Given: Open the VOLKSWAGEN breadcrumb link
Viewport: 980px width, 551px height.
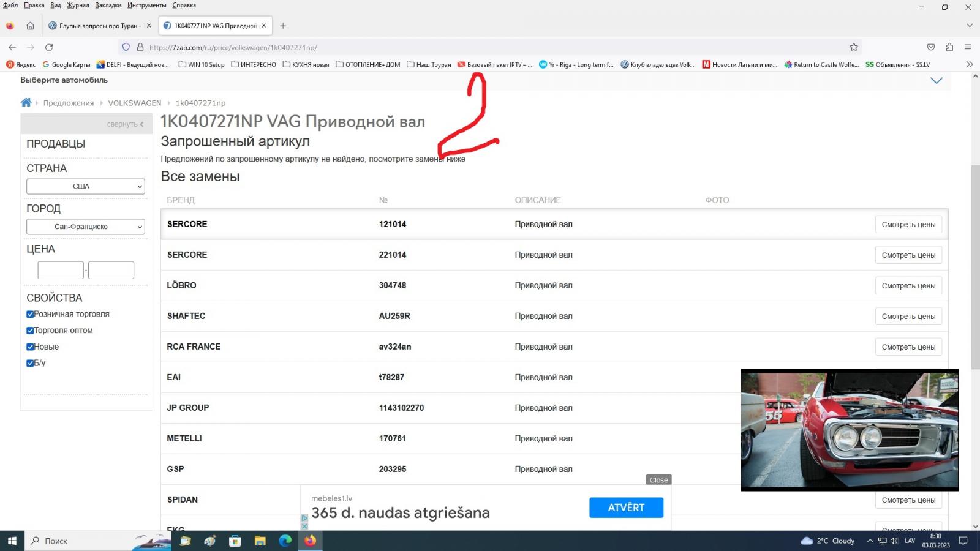Looking at the screenshot, I should (x=135, y=103).
